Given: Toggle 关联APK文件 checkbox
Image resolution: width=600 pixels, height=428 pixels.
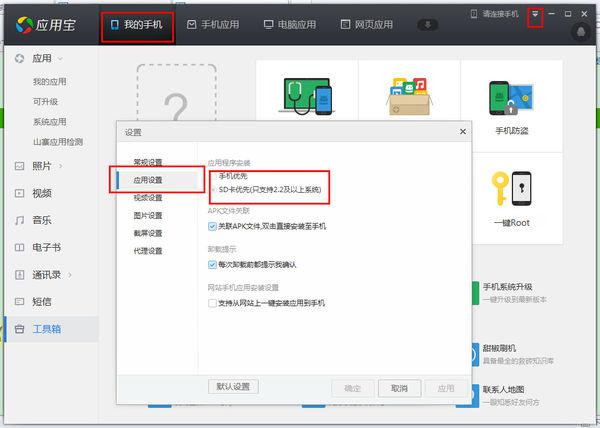Looking at the screenshot, I should click(212, 226).
